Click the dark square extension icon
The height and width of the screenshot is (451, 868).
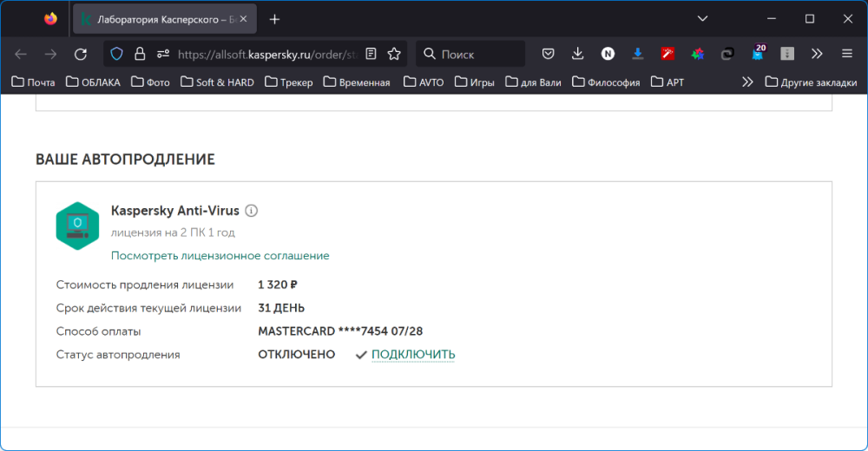pos(727,54)
